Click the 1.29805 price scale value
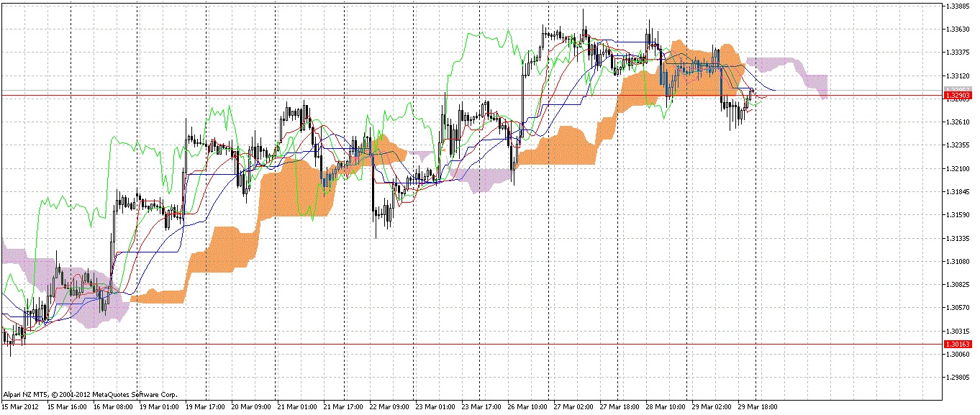 tap(958, 378)
